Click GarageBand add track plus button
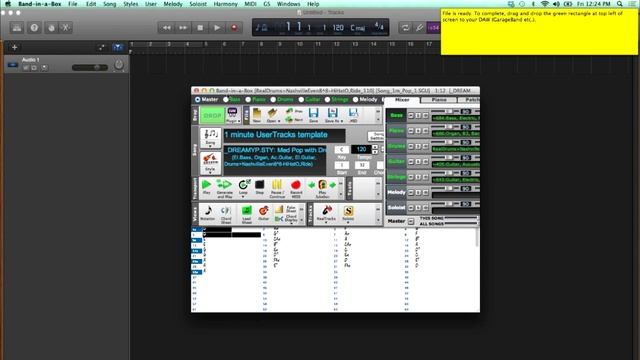Viewport: 640px width, 360px height. point(14,47)
